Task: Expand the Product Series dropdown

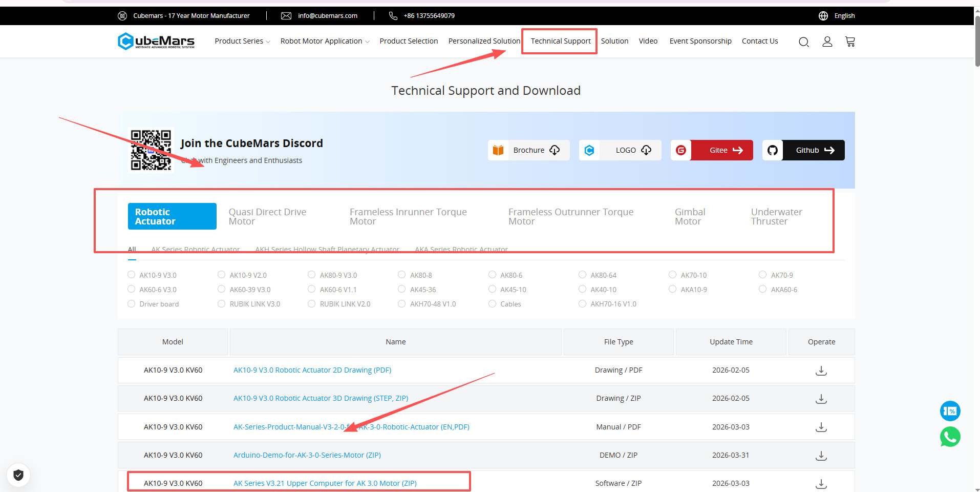Action: point(242,41)
